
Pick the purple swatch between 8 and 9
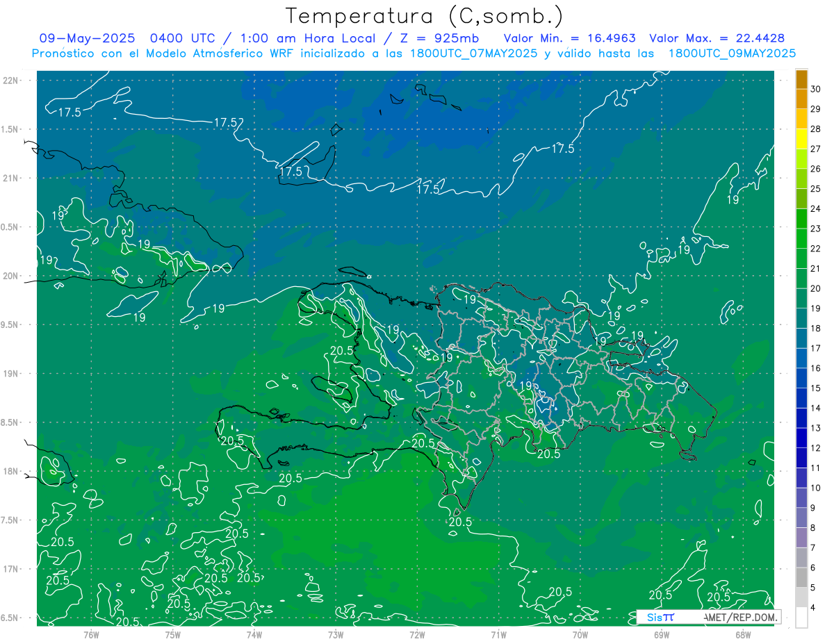tap(801, 518)
